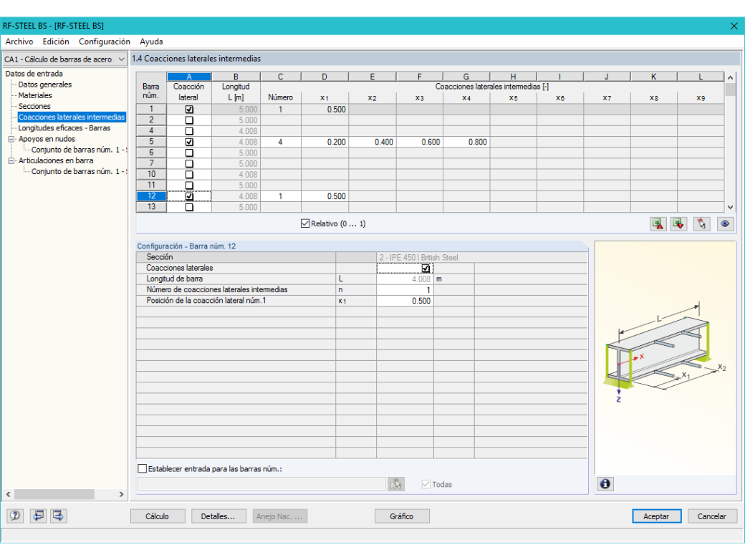745x560 pixels.
Task: Select Conjunto de barras under Apoyos en nudos
Action: point(78,150)
